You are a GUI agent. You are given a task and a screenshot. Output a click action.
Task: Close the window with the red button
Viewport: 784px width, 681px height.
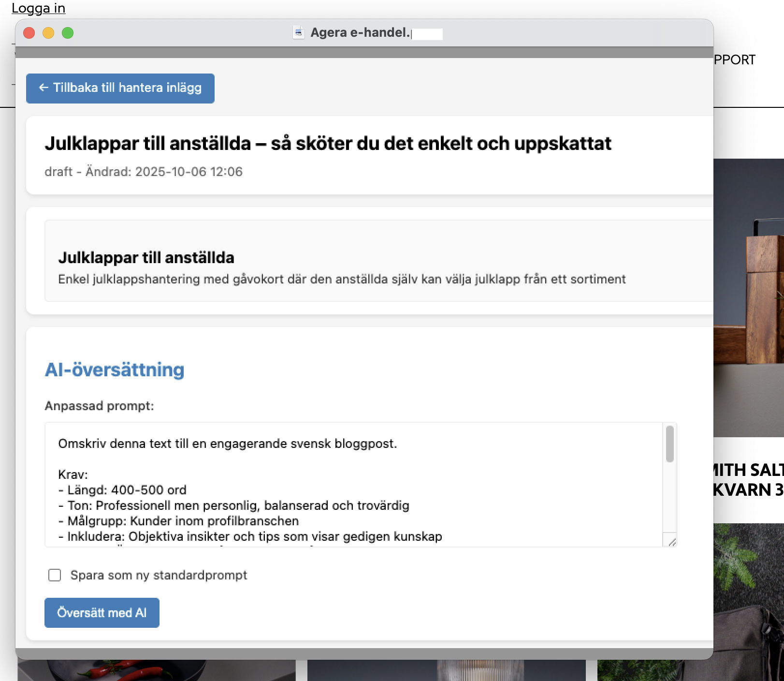tap(29, 33)
